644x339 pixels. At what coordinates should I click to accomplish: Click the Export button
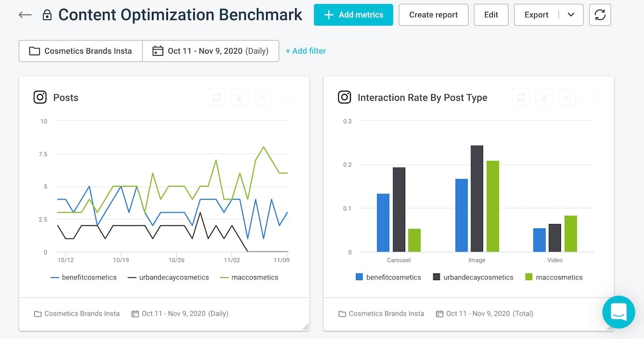[x=536, y=15]
